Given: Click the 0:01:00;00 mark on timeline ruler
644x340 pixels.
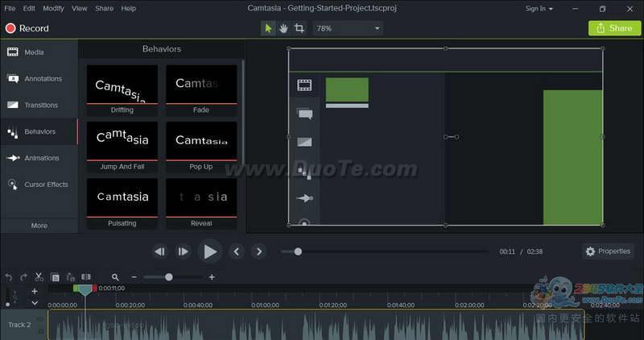Looking at the screenshot, I should click(x=266, y=305).
